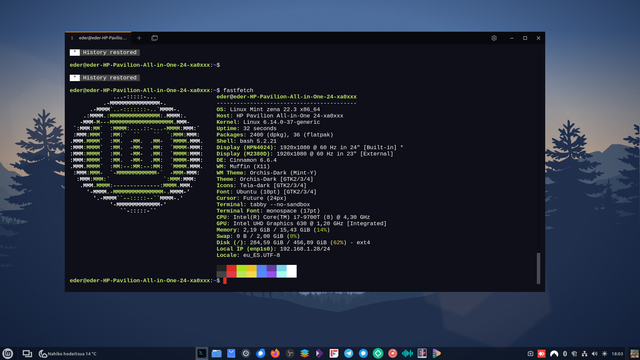The width and height of the screenshot is (640, 360).
Task: Open the dark pinwheel icon in taskbar
Action: coord(290,353)
